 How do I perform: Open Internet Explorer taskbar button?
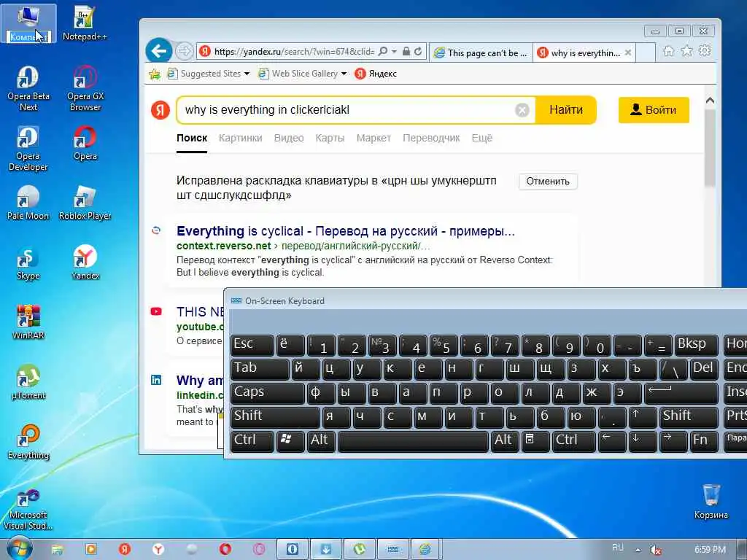[425, 549]
